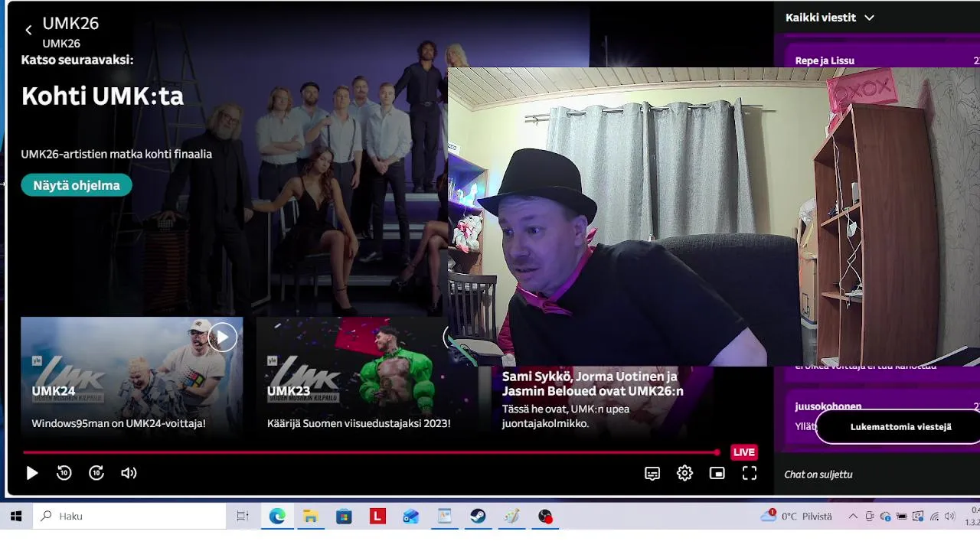Screen dimensions: 980x551
Task: Click the Näytä ohjelma button
Action: click(77, 185)
